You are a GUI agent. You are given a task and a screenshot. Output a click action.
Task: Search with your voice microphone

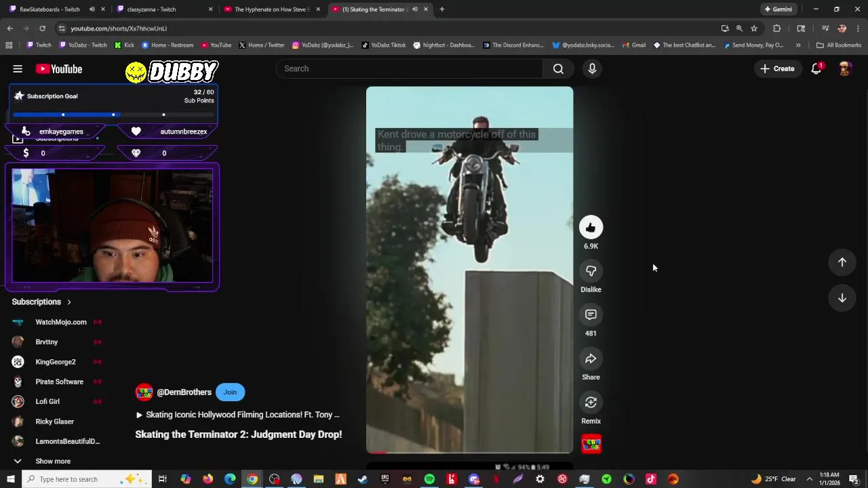(592, 68)
